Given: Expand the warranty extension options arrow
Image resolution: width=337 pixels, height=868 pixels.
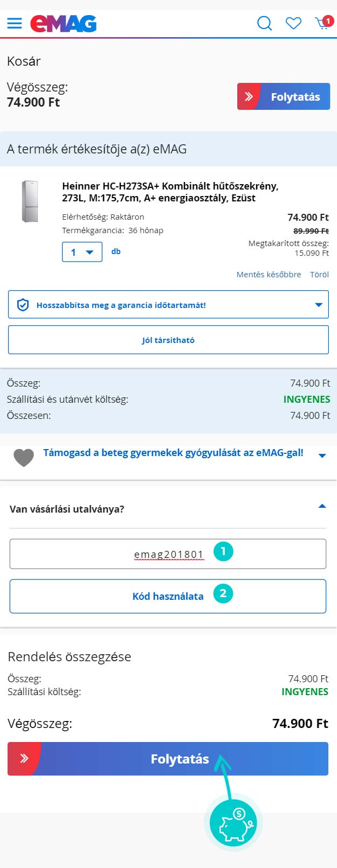Looking at the screenshot, I should click(319, 305).
